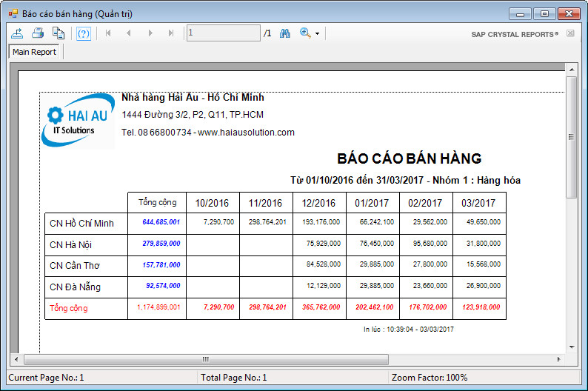This screenshot has height=391, width=588.
Task: Toggle the parameter panel (?) button
Action: point(83,34)
